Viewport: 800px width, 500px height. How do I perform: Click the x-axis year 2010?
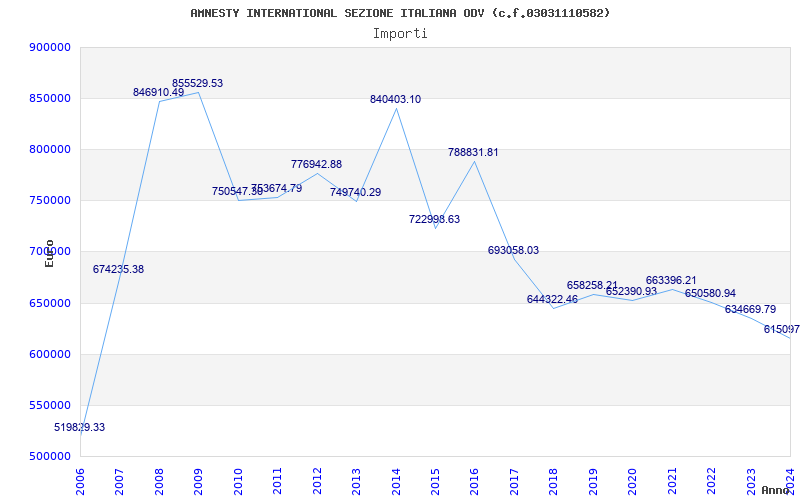tap(238, 481)
